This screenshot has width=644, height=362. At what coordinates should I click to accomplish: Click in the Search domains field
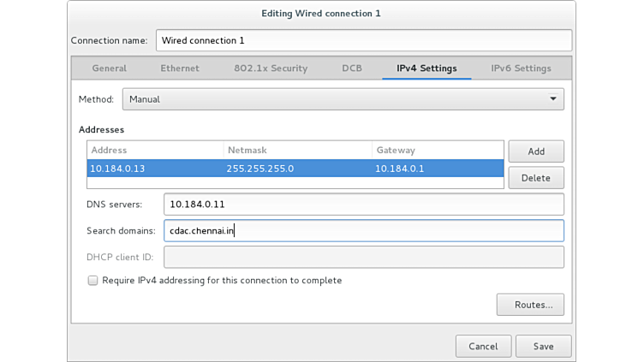[363, 231]
